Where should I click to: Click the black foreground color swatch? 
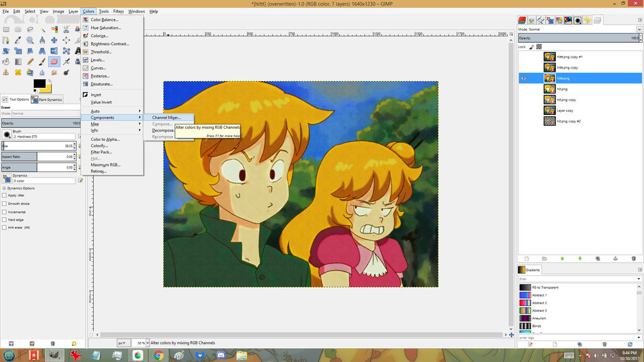click(39, 83)
